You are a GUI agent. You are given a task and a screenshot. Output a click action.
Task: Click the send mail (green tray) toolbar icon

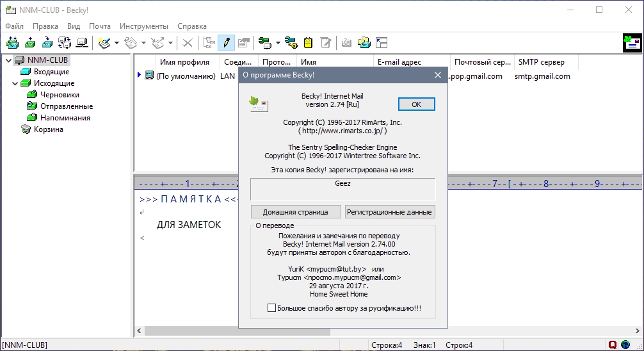coord(30,43)
